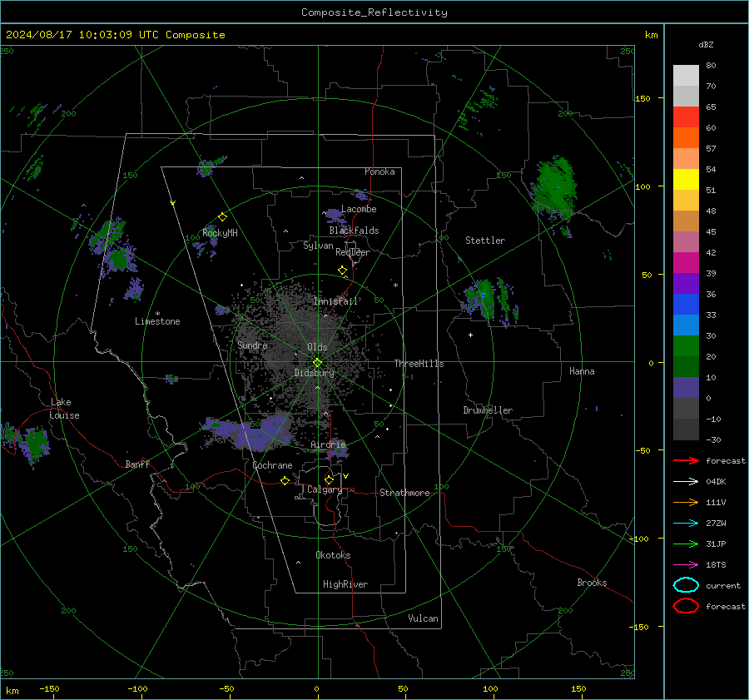Click the RockyMH label

click(220, 233)
